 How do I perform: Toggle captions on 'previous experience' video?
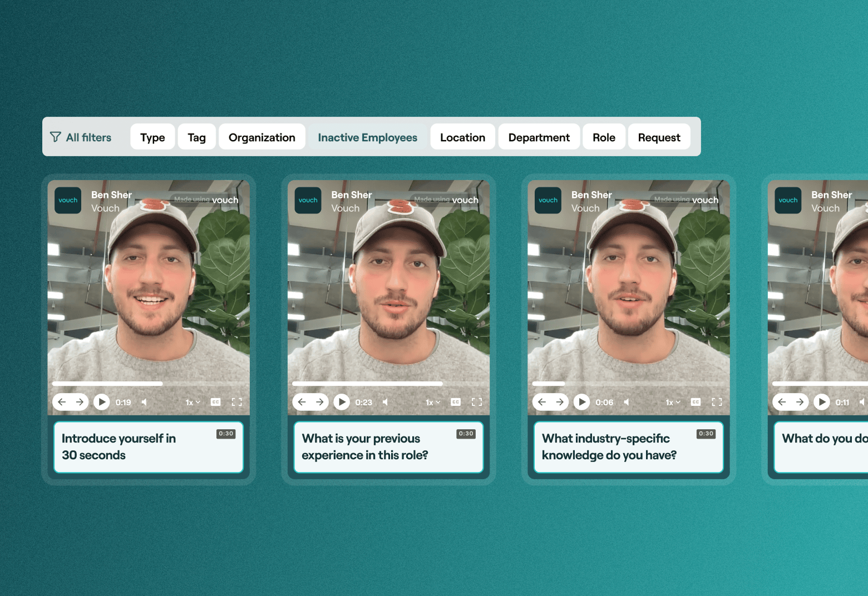point(456,402)
